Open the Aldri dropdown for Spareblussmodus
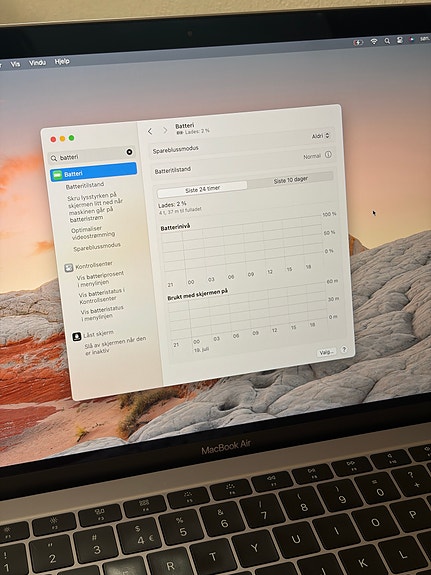Screen dimensions: 431x575 [x=321, y=136]
